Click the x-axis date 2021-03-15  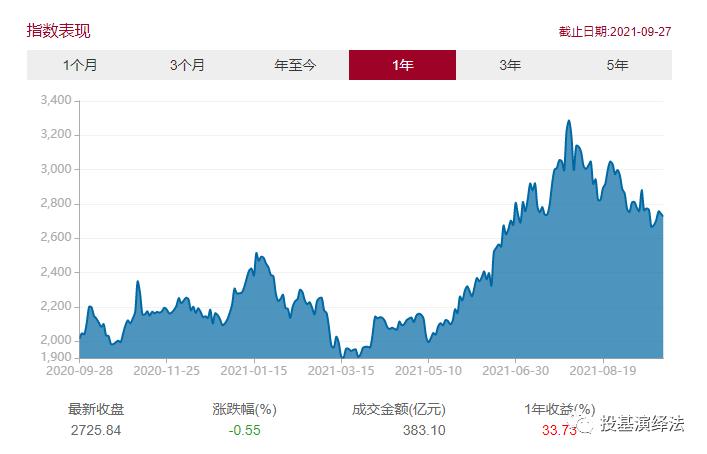pos(341,371)
